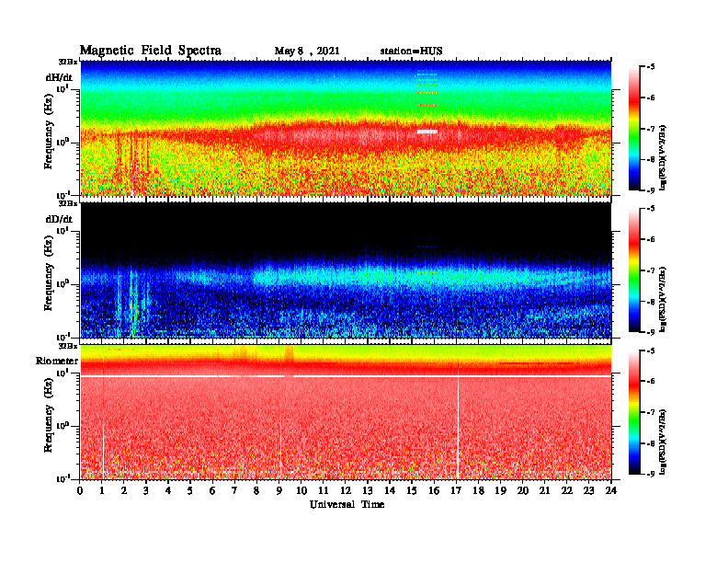Click the log(PSD) label beside Riometer color scale

pos(663,442)
